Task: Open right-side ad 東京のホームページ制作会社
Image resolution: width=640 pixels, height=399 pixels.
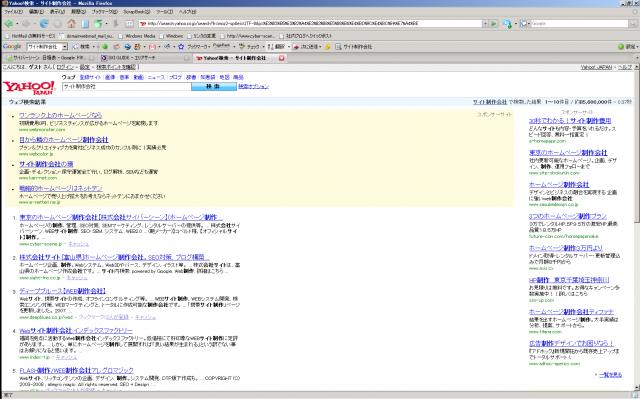Action: (568, 153)
